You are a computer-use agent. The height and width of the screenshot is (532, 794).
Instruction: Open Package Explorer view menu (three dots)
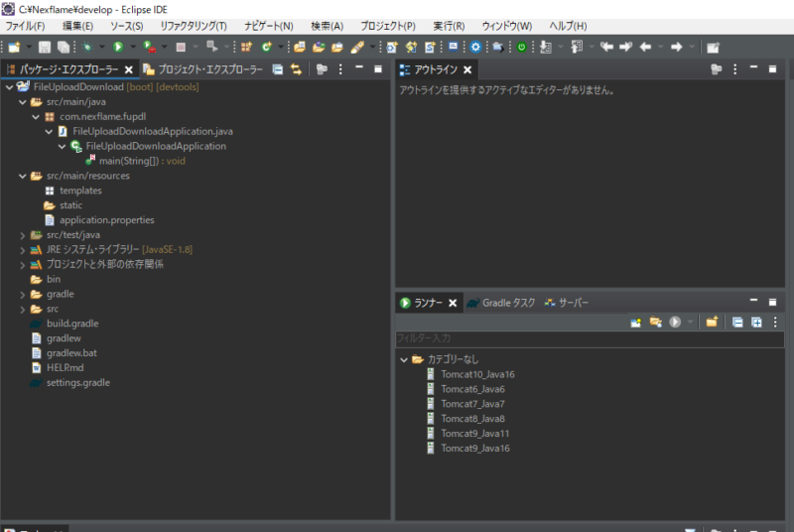pyautogui.click(x=341, y=69)
